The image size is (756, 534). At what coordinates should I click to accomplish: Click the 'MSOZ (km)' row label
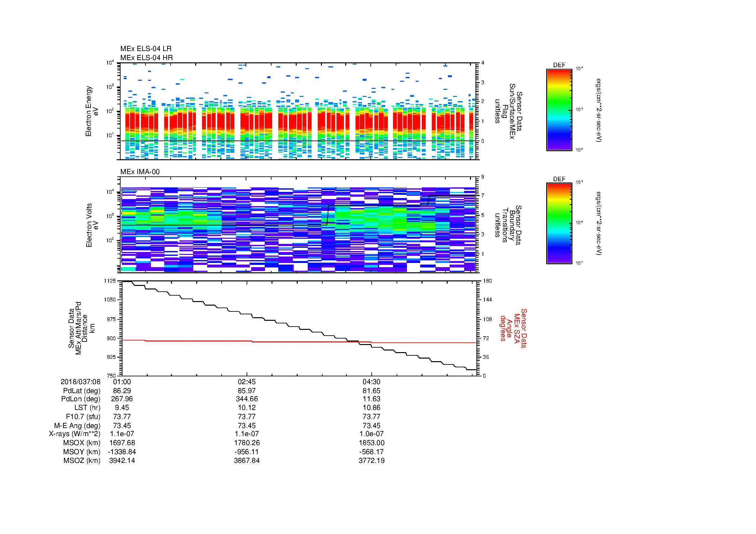point(82,461)
